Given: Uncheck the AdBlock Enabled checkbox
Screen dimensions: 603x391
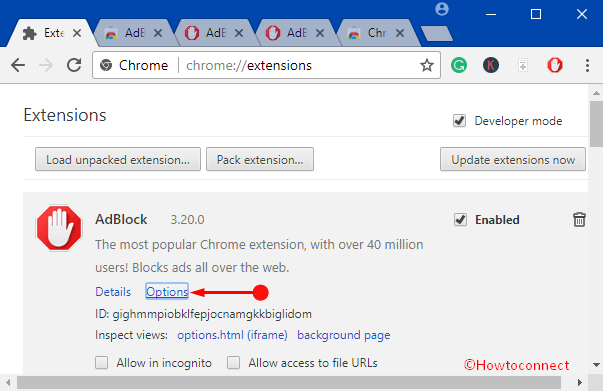Looking at the screenshot, I should pos(460,220).
